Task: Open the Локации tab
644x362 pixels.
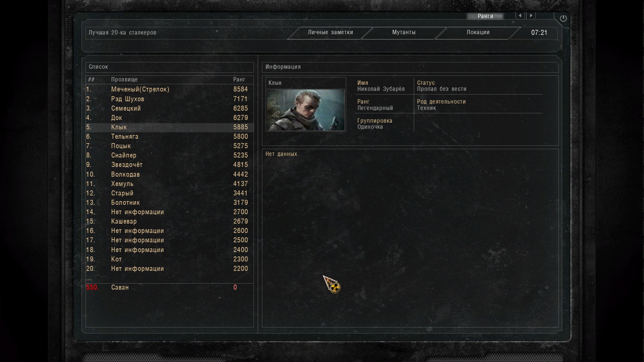Action: (x=478, y=33)
